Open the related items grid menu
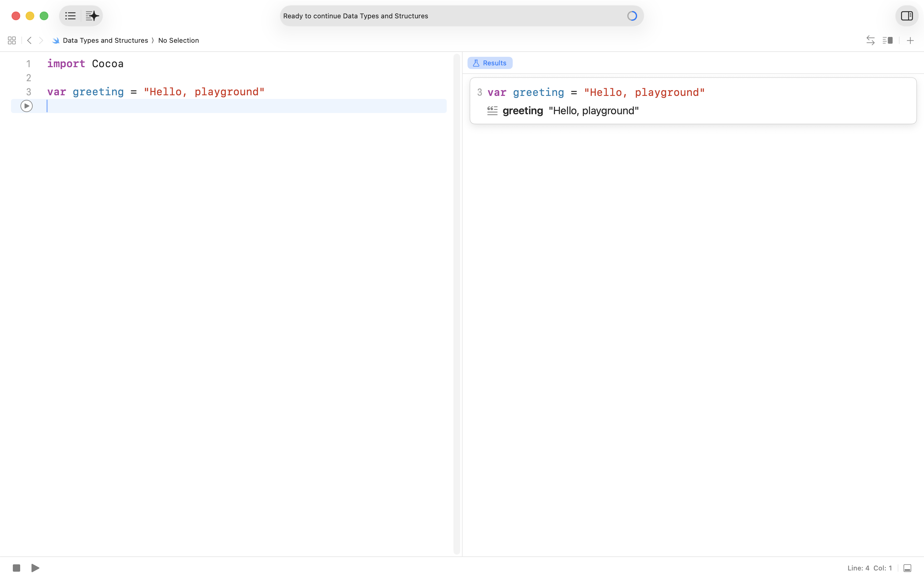The height and width of the screenshot is (579, 924). pyautogui.click(x=12, y=40)
